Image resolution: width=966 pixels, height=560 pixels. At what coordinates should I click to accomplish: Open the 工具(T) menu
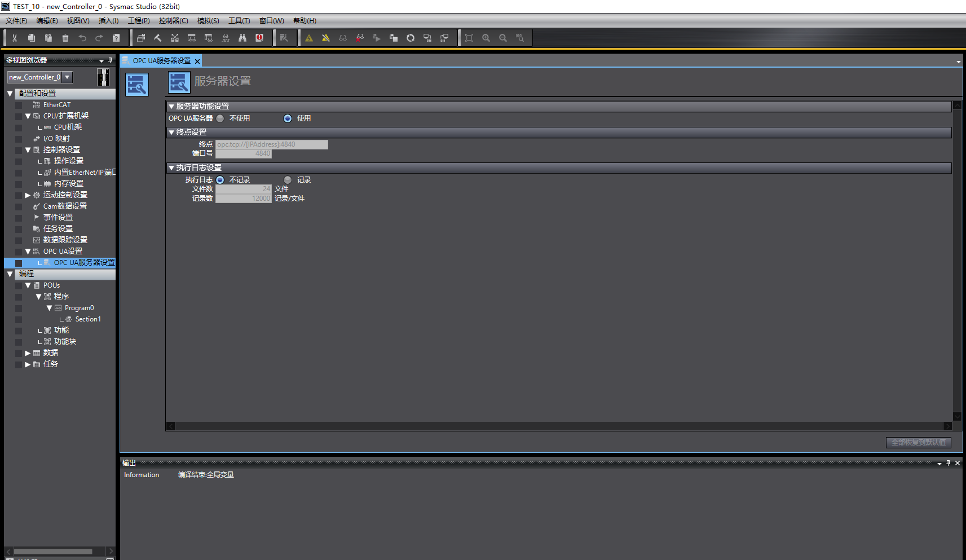tap(239, 21)
